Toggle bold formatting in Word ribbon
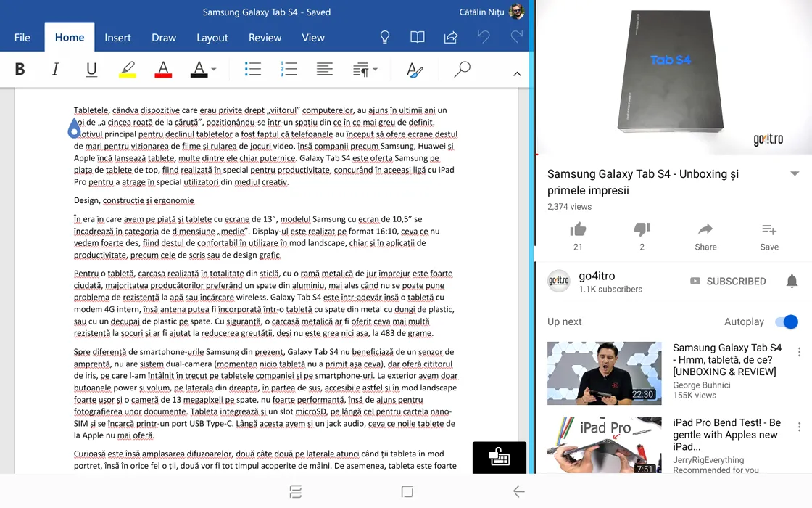812x508 pixels. click(20, 70)
